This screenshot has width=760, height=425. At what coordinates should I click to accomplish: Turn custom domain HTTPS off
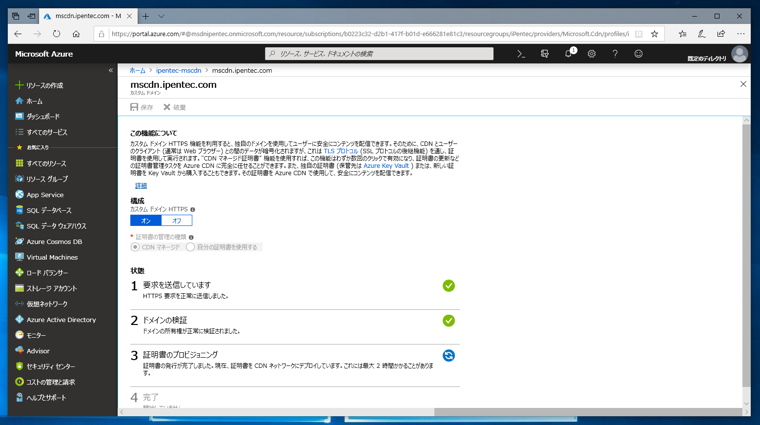point(177,220)
